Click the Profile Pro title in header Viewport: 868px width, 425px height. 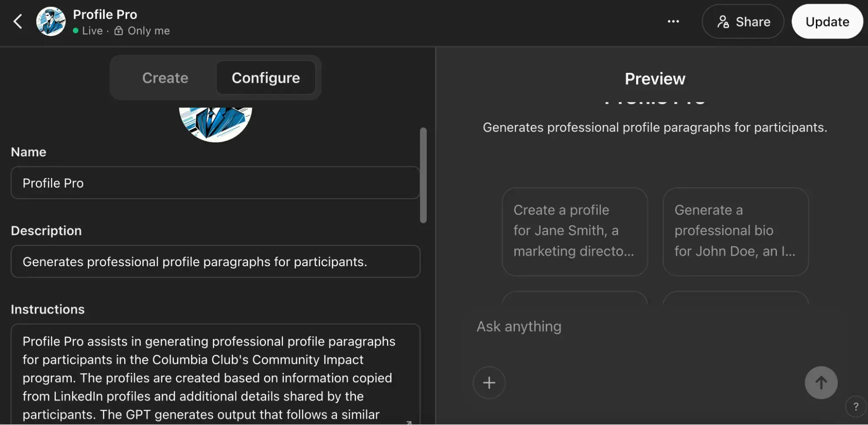click(x=105, y=14)
